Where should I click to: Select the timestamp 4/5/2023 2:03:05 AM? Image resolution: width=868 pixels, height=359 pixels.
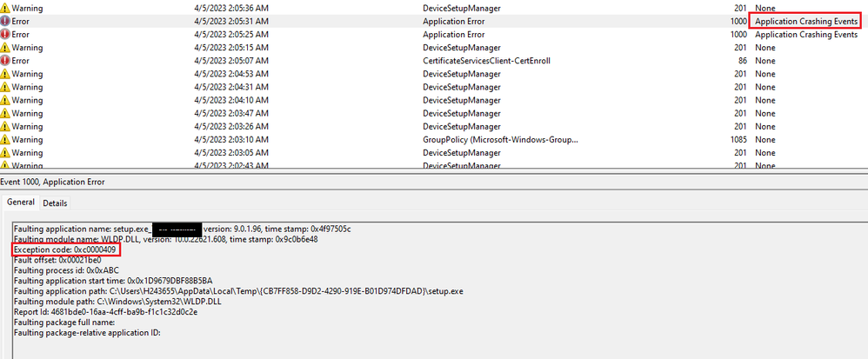coord(231,153)
